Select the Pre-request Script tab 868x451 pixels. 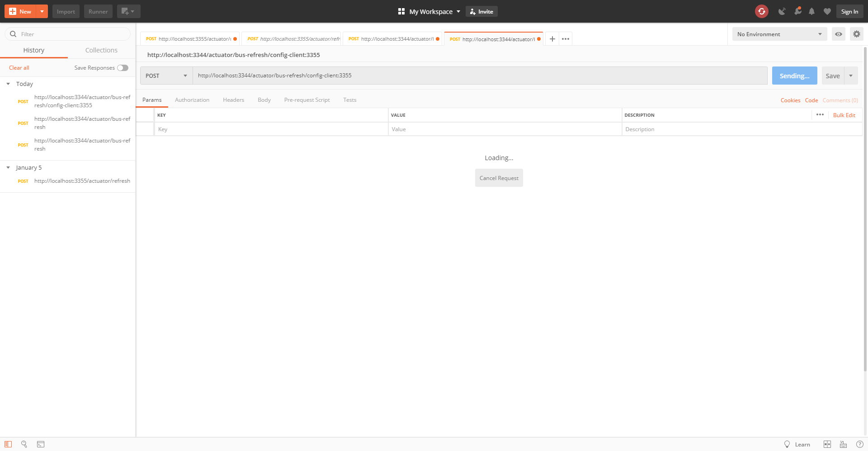click(307, 100)
